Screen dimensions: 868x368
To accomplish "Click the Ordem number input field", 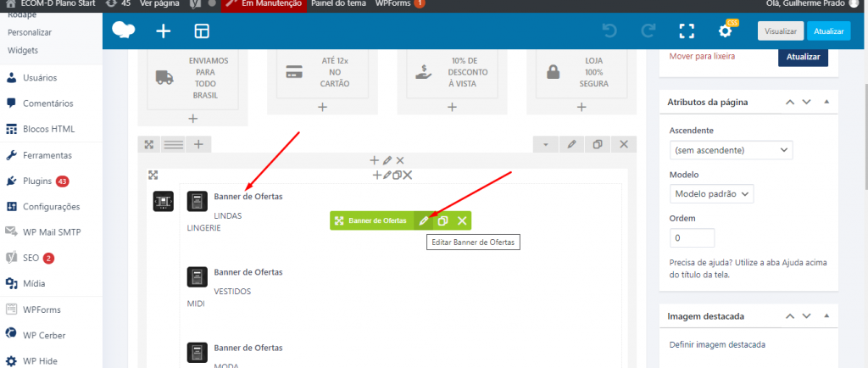I will (x=692, y=238).
